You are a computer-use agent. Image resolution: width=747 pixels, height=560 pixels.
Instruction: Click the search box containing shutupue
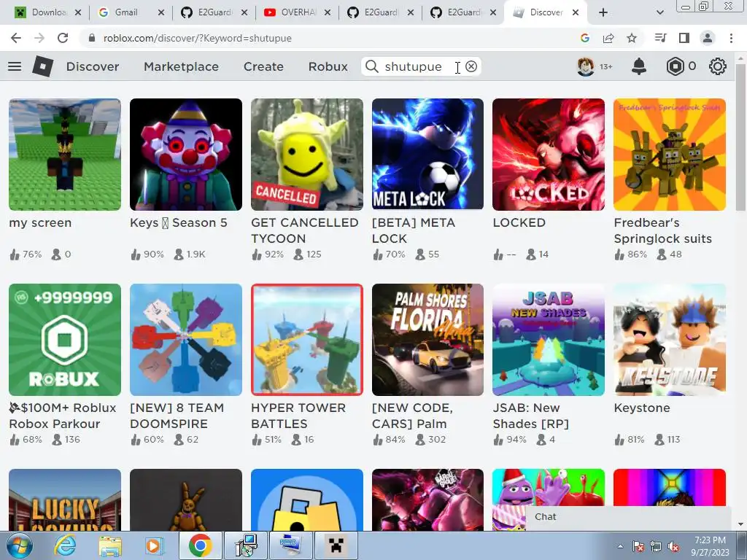(x=421, y=66)
